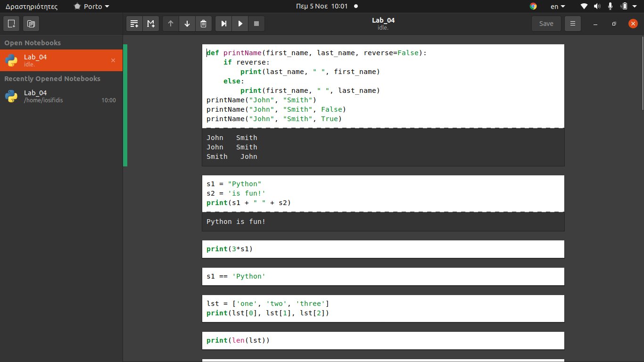Open Δραστηριότητες activities overview

click(32, 6)
